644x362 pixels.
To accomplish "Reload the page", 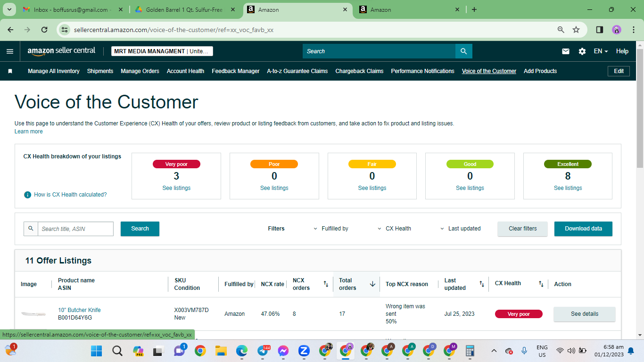I will (x=44, y=30).
